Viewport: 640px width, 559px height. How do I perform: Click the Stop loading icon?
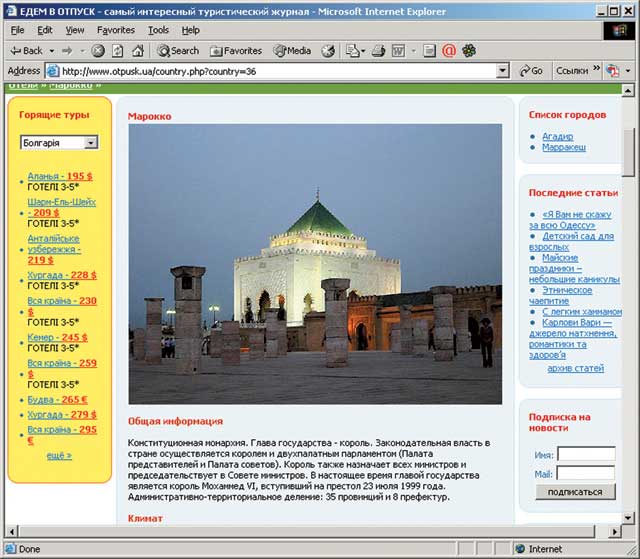tap(99, 50)
